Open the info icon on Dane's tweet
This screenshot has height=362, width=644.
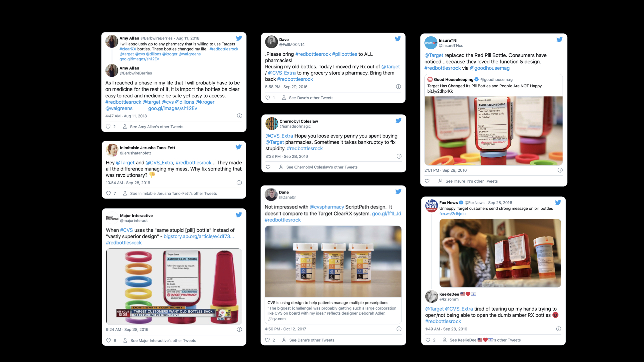pos(399,329)
